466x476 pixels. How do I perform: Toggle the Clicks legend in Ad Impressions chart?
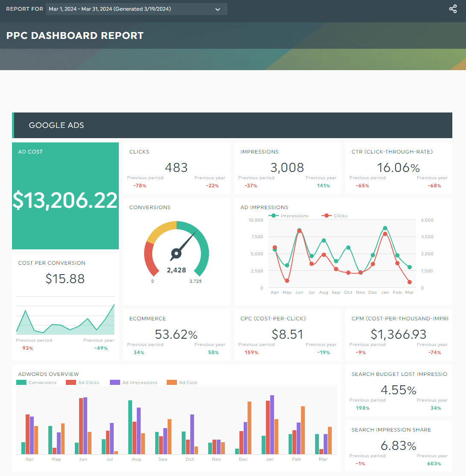tap(334, 216)
